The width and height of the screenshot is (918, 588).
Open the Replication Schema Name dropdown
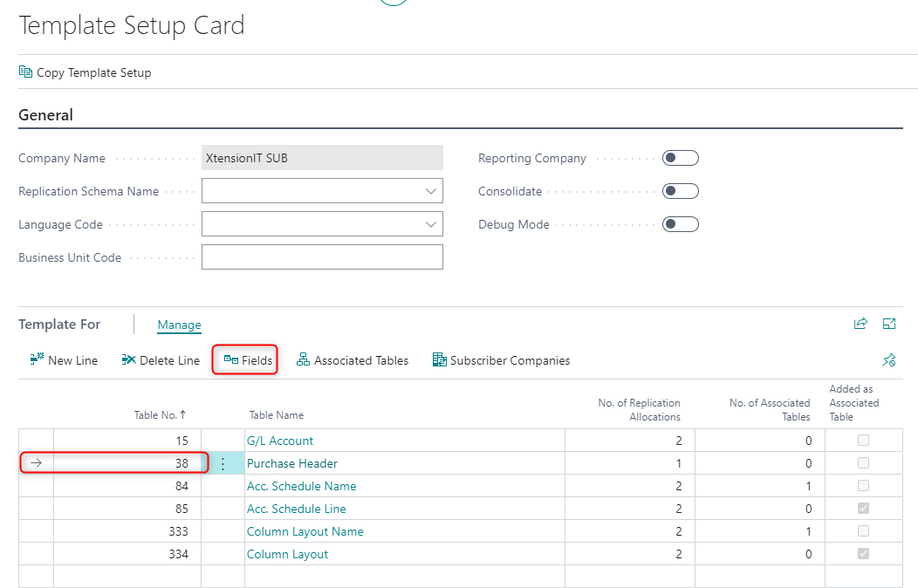430,190
